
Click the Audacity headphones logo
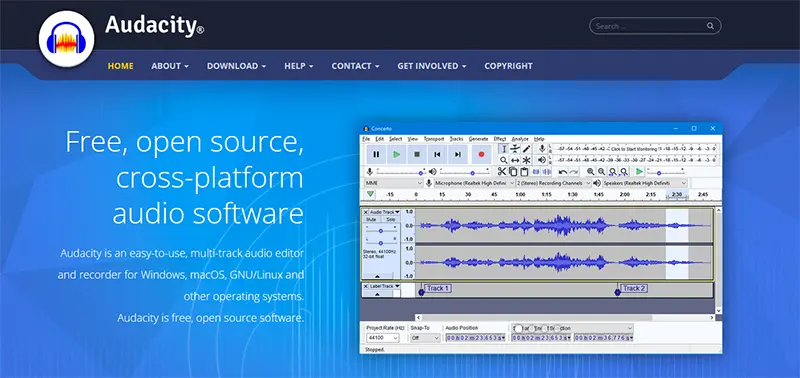click(66, 39)
